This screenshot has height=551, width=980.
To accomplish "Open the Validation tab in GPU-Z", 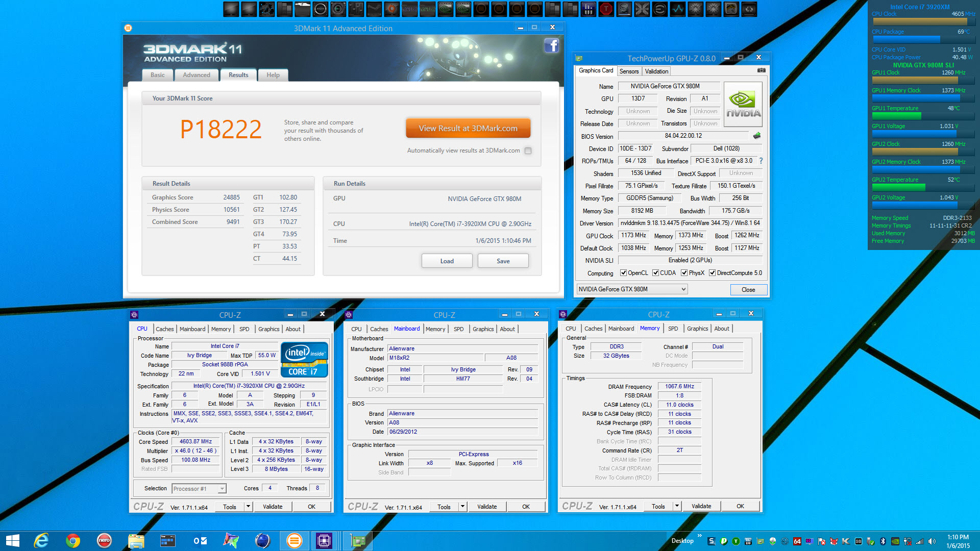I will tap(656, 71).
